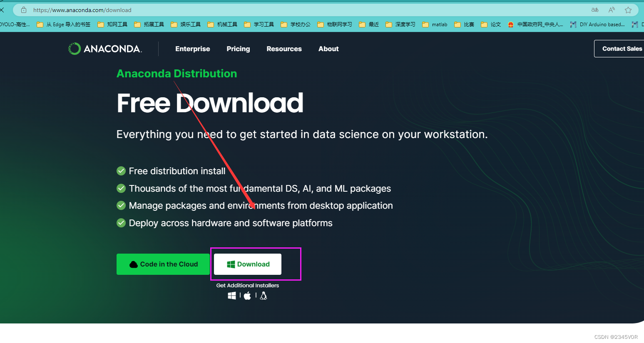Open the About menu
Image resolution: width=644 pixels, height=343 pixels.
[328, 49]
